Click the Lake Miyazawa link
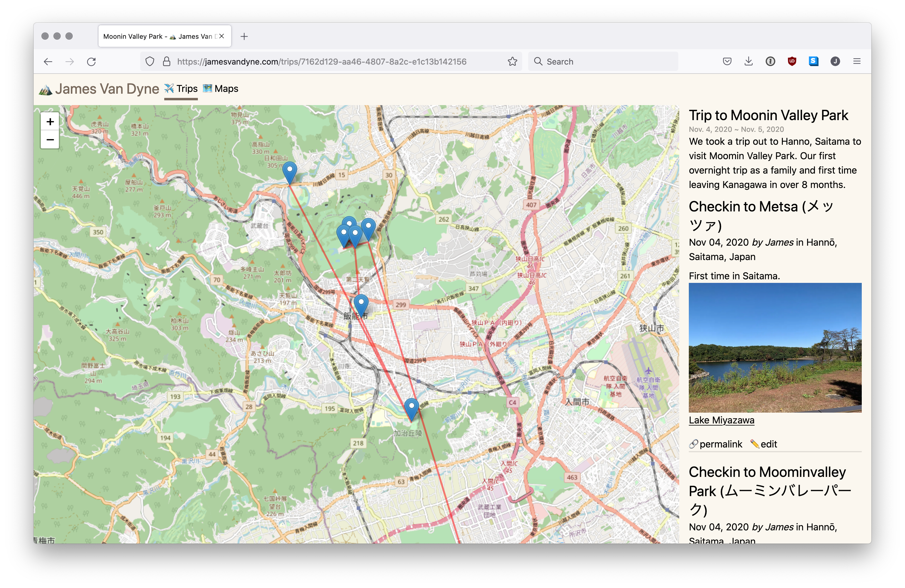This screenshot has width=905, height=588. 721,420
